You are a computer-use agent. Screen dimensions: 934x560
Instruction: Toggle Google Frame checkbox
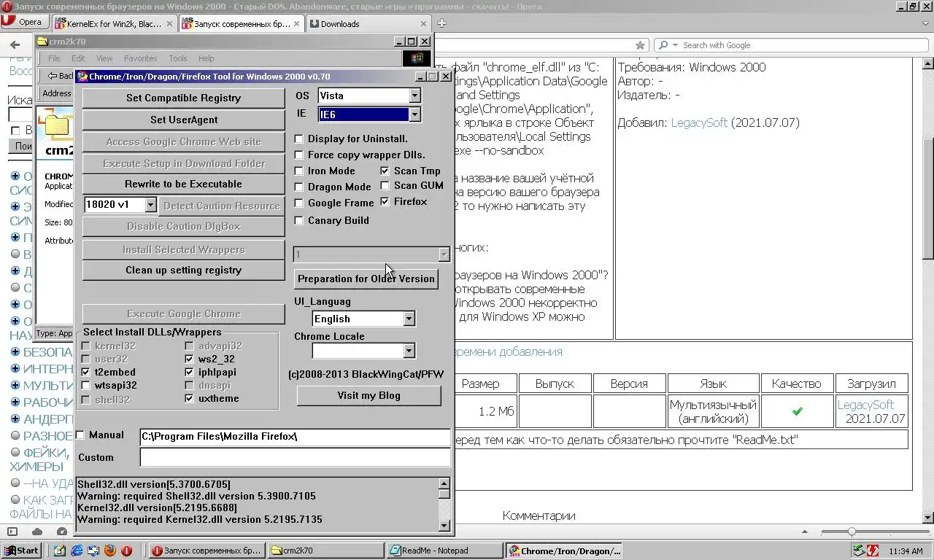coord(299,203)
